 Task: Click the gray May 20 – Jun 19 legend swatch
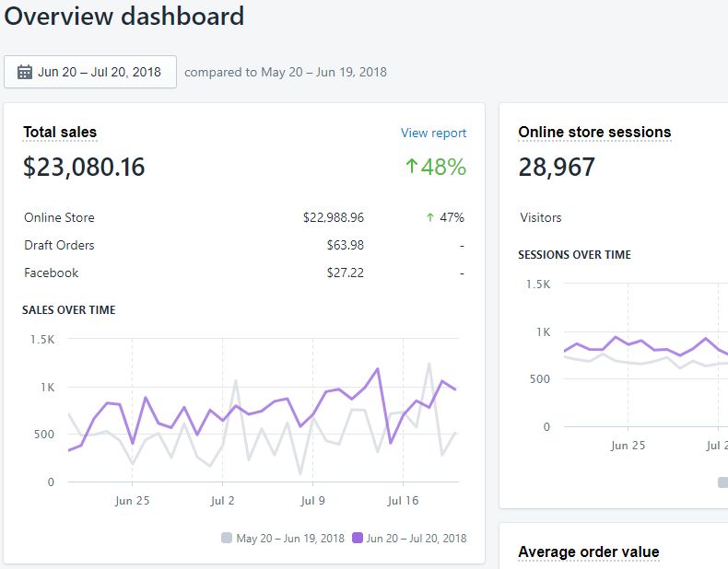[x=227, y=538]
